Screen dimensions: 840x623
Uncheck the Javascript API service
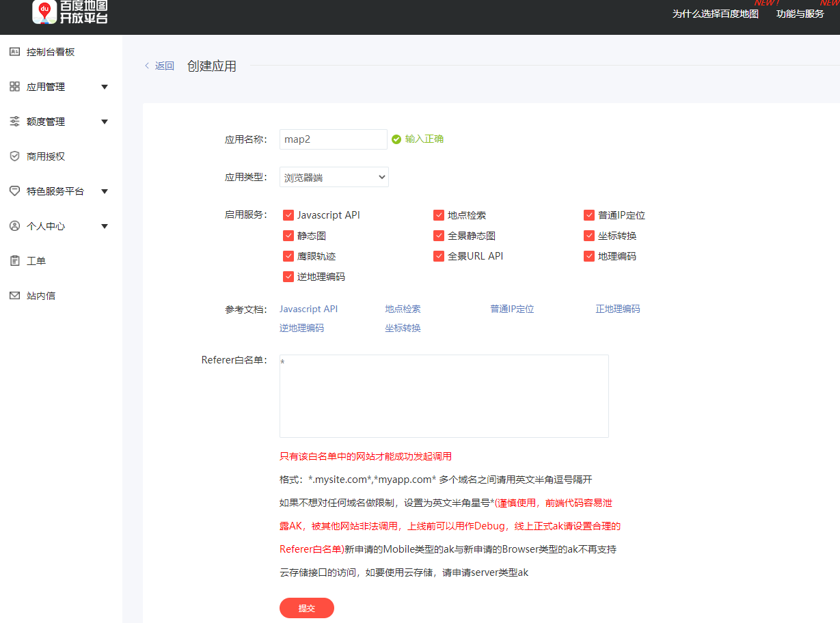tap(288, 214)
